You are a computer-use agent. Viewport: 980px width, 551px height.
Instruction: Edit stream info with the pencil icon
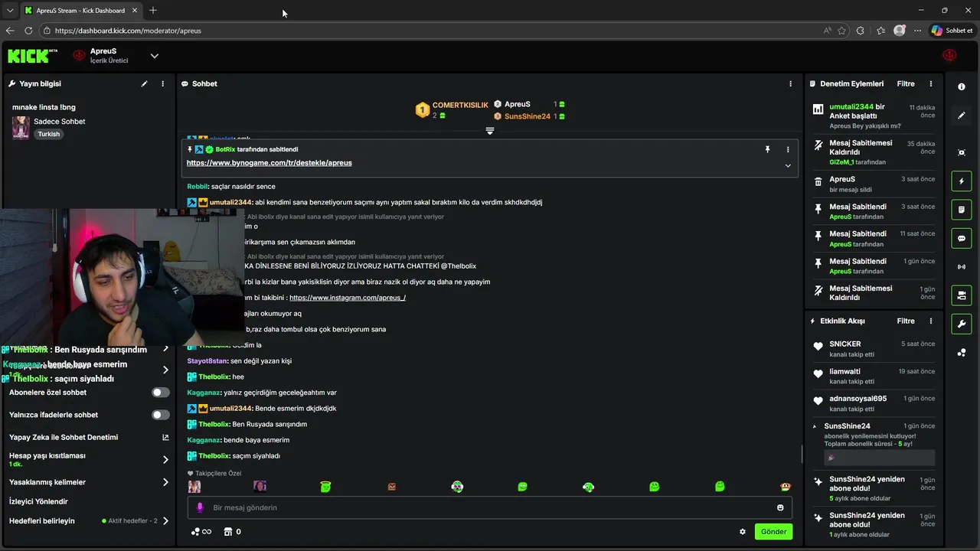[144, 83]
